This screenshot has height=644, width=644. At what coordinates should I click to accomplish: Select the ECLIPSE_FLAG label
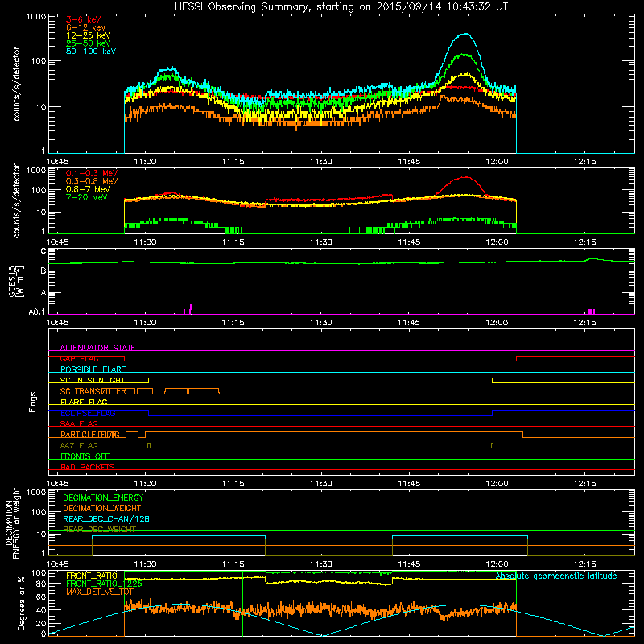click(88, 413)
